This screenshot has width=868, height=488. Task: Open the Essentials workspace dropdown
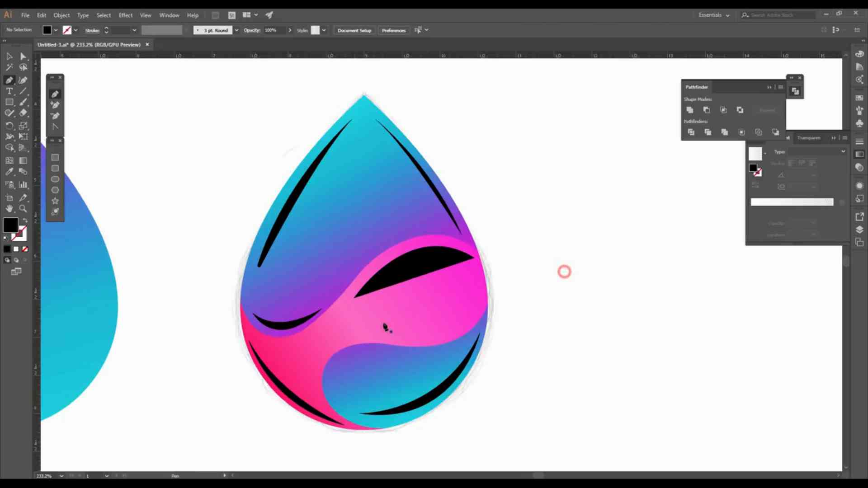(x=714, y=15)
